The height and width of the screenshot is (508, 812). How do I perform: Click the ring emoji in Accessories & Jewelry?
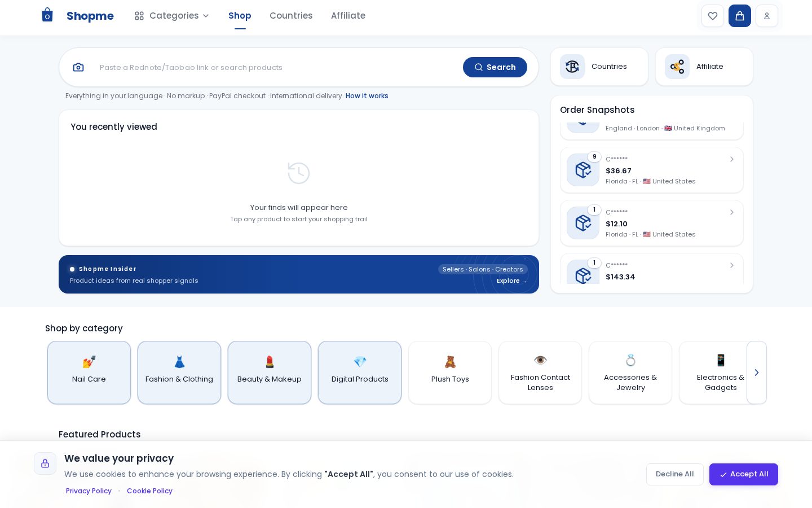pyautogui.click(x=630, y=360)
